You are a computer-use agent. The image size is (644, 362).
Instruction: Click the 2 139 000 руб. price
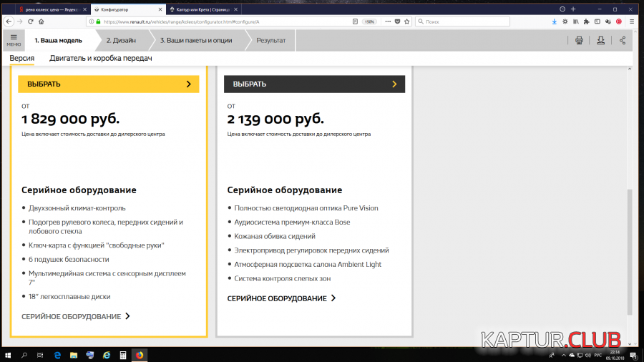click(x=275, y=119)
